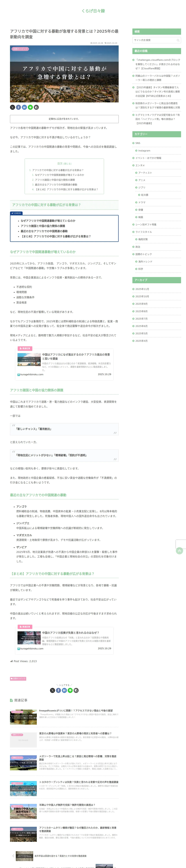Open related article 東京の火葬場は中国資本
The width and height of the screenshot is (186, 868).
64,740
